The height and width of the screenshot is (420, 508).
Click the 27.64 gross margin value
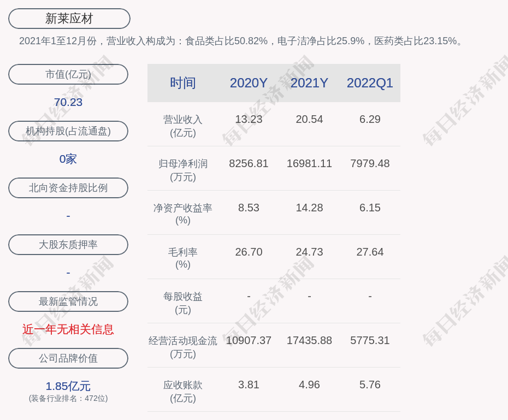[370, 252]
